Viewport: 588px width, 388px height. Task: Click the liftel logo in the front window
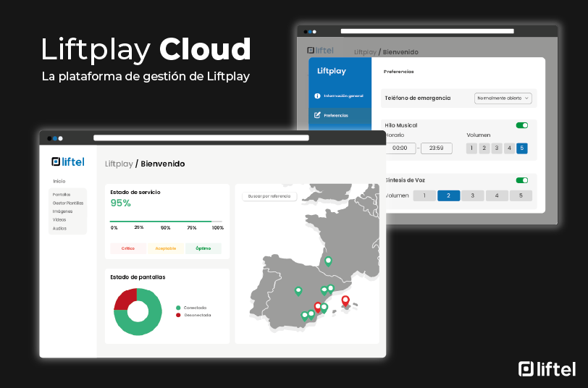click(68, 161)
